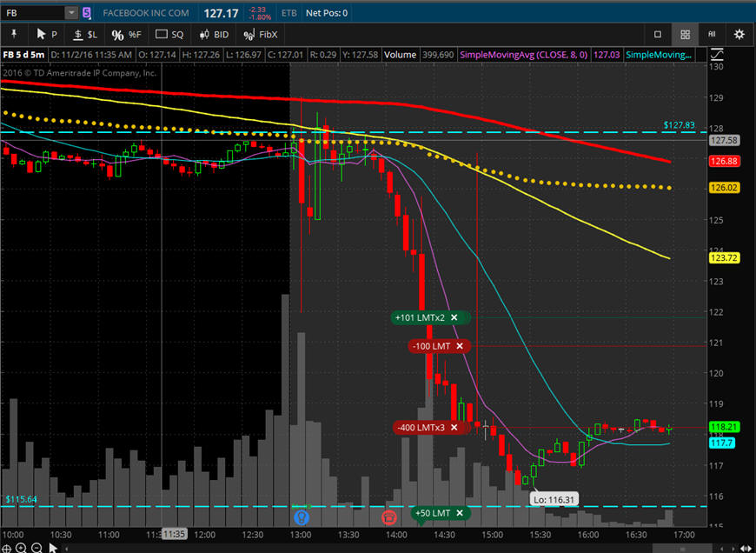
Task: Click the Volume study label
Action: (x=401, y=55)
